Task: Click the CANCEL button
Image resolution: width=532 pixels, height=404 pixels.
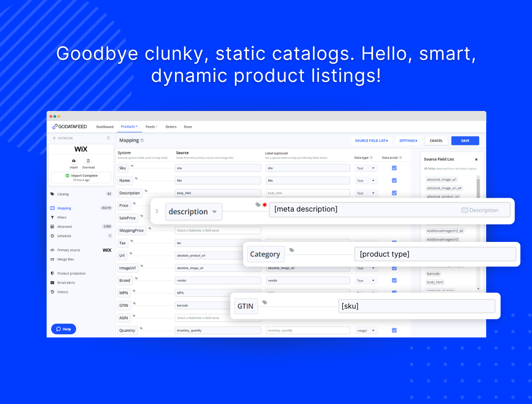Action: coord(436,140)
